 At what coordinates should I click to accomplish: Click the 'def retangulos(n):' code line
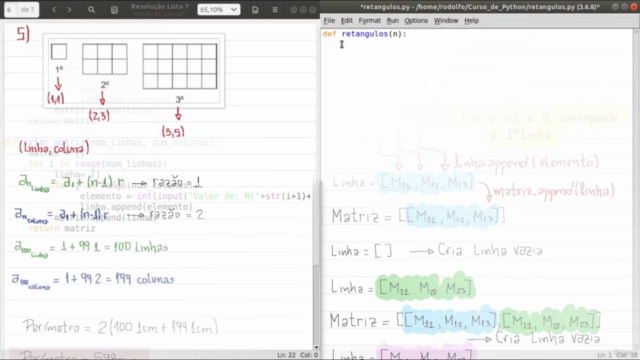click(364, 34)
